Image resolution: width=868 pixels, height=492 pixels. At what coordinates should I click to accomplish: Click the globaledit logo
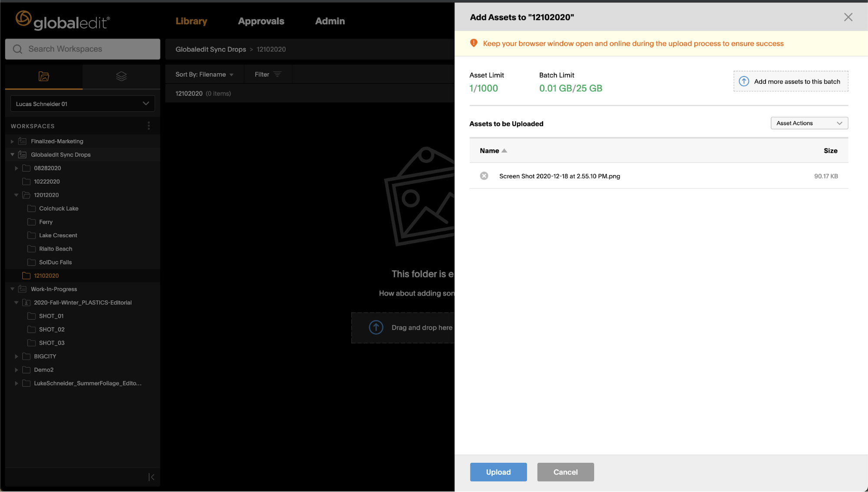tap(63, 20)
